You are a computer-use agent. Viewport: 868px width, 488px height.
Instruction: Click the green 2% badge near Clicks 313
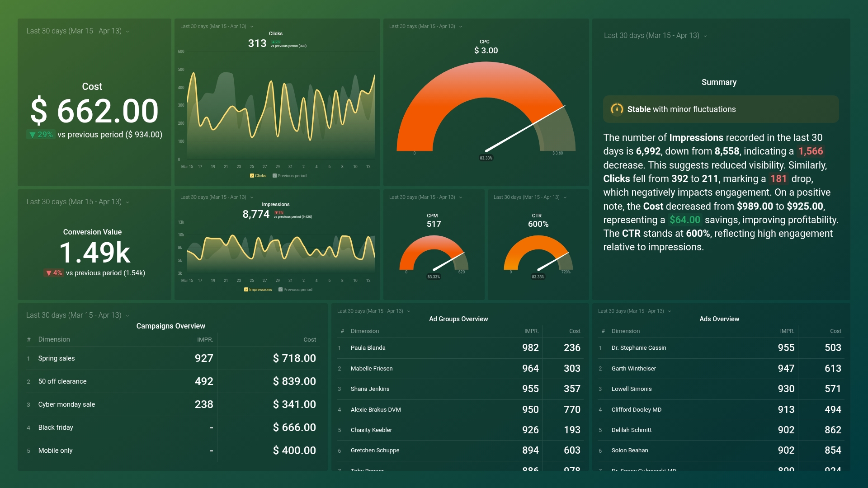(x=276, y=41)
